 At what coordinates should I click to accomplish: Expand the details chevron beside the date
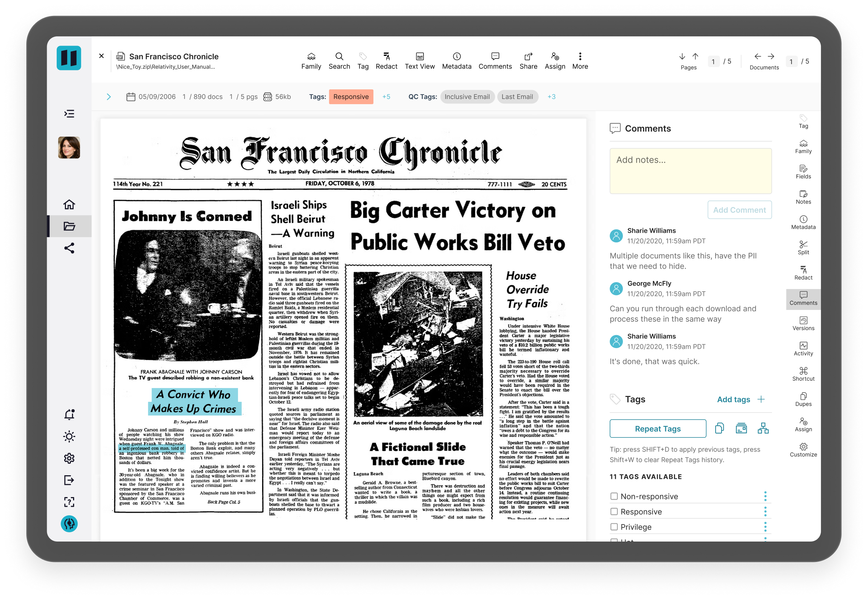[109, 97]
